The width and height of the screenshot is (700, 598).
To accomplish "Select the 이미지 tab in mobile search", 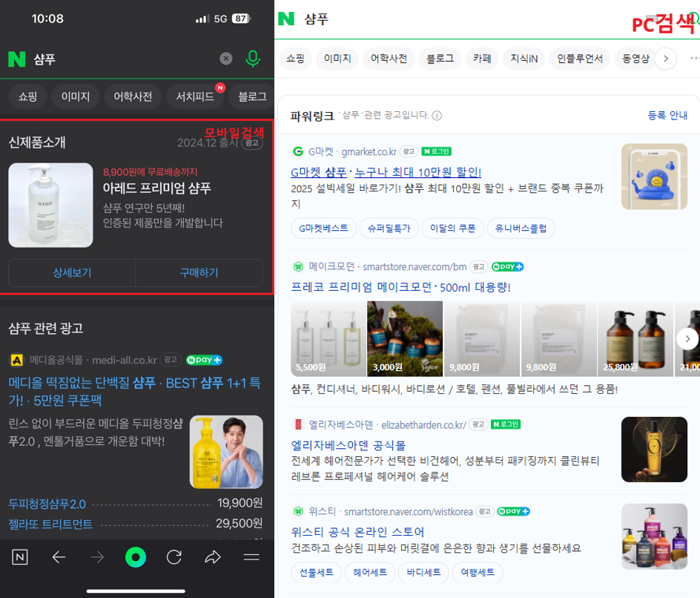I will pyautogui.click(x=76, y=96).
